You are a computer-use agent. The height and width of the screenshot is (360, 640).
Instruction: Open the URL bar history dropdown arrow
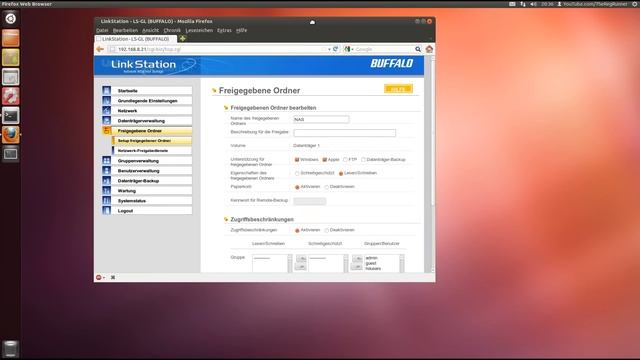[329, 49]
